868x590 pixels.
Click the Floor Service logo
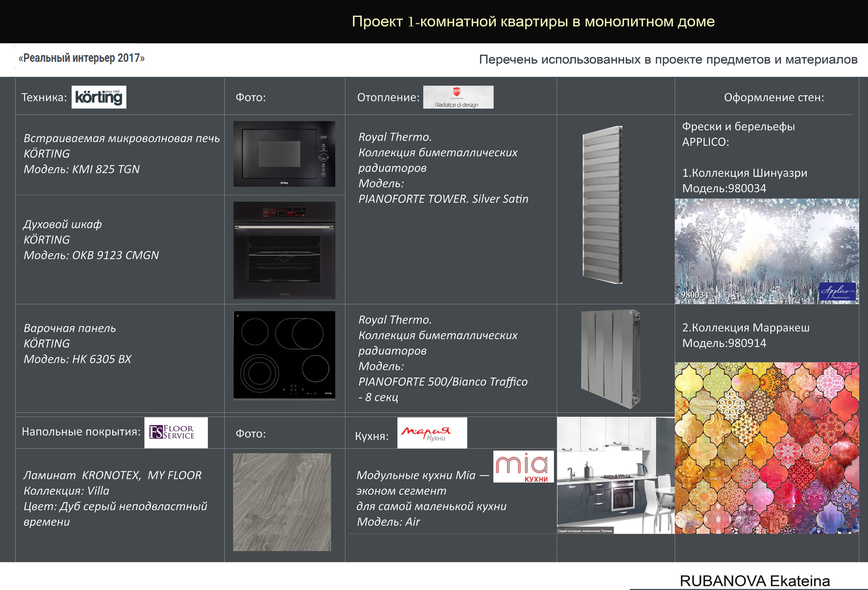tap(176, 433)
